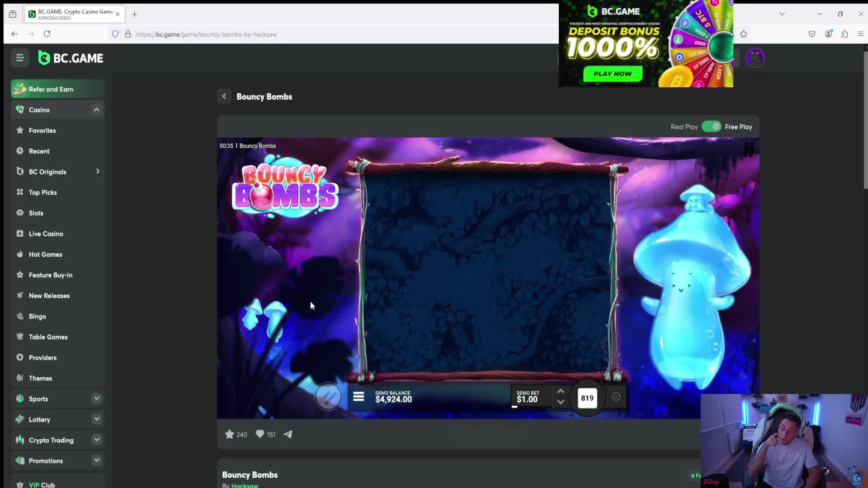868x488 pixels.
Task: Click the autoplay circular icon
Action: (x=616, y=397)
